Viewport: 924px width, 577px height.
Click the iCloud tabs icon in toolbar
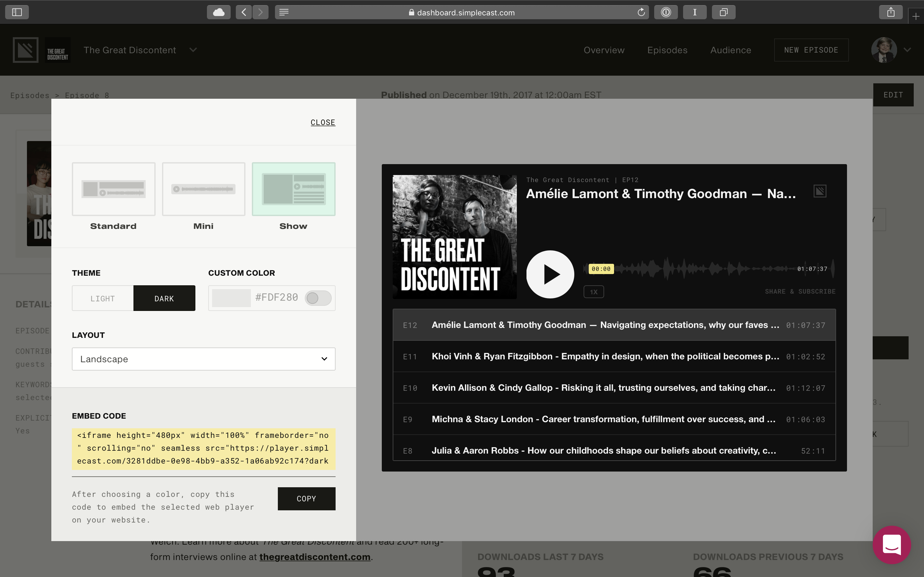pyautogui.click(x=218, y=12)
